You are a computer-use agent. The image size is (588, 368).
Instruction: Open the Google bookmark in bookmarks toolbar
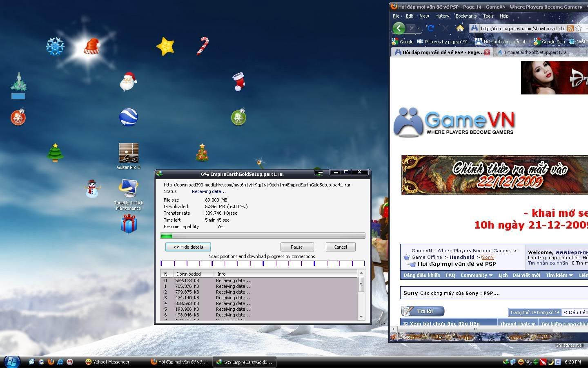403,41
